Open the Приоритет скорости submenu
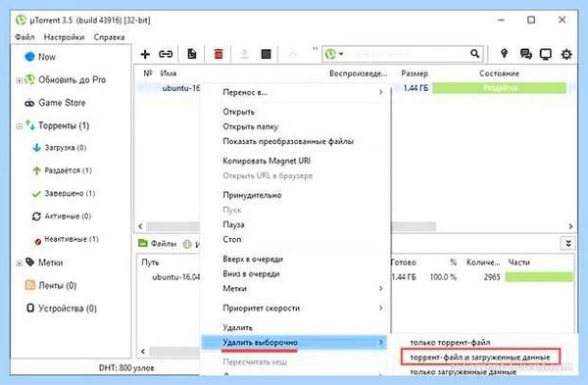Image resolution: width=588 pixels, height=385 pixels. pyautogui.click(x=295, y=309)
